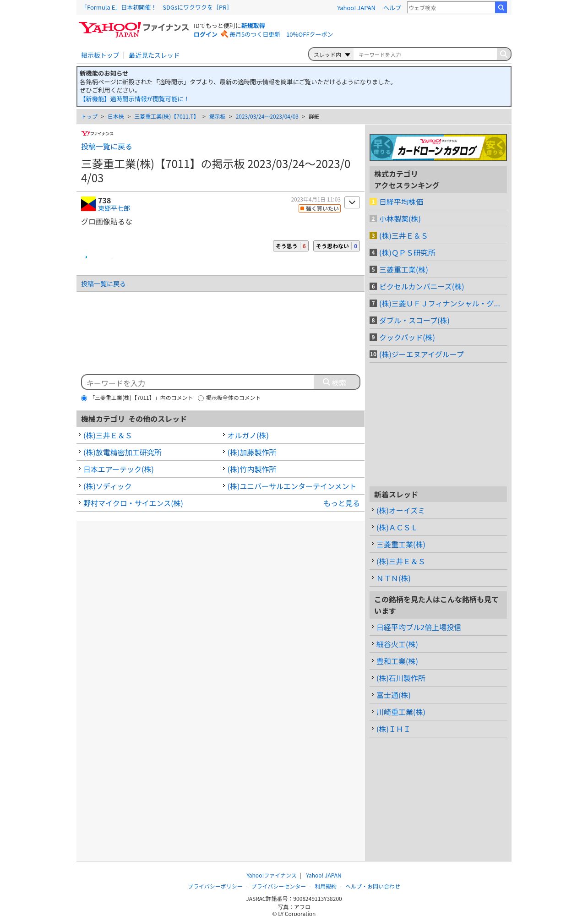Open ranking item 日経平均株価

pos(401,202)
